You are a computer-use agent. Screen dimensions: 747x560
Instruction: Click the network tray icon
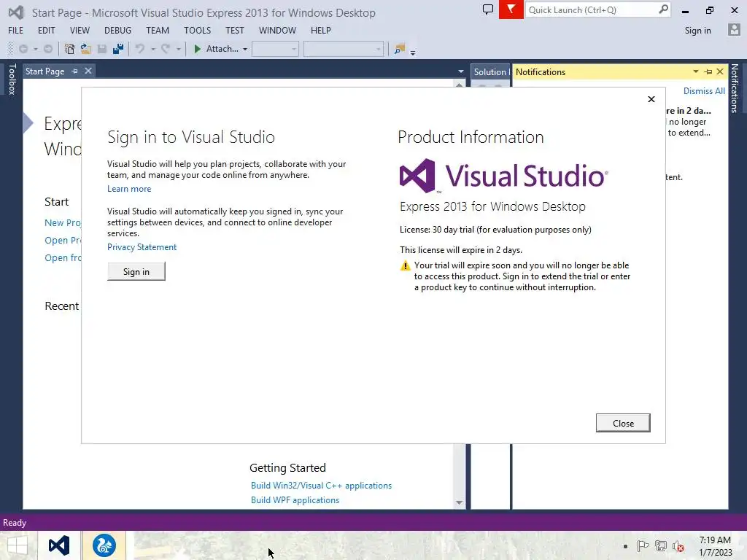click(661, 546)
